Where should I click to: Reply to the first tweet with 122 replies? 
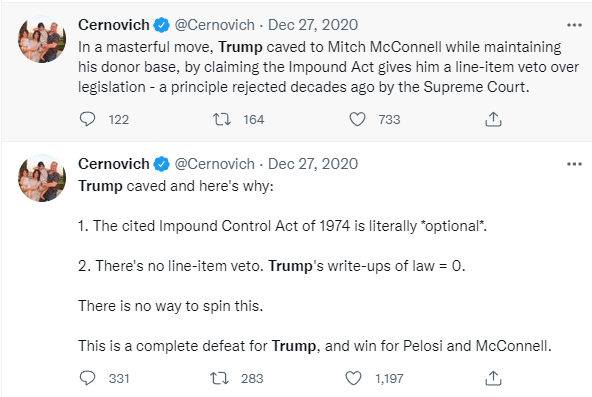click(x=87, y=119)
